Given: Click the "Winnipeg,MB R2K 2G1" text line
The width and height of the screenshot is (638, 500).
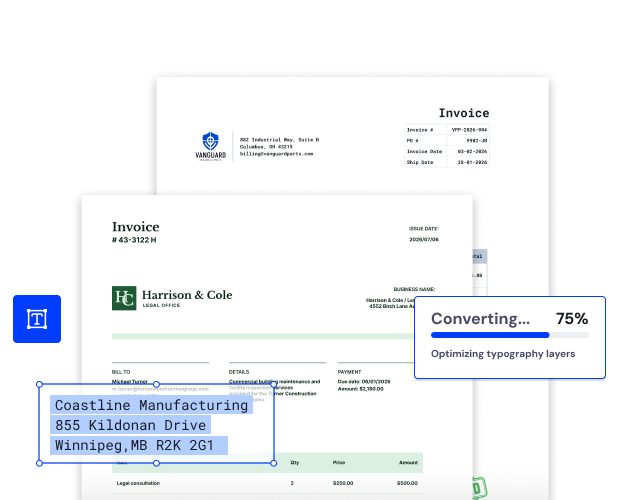Looking at the screenshot, I should click(134, 445).
